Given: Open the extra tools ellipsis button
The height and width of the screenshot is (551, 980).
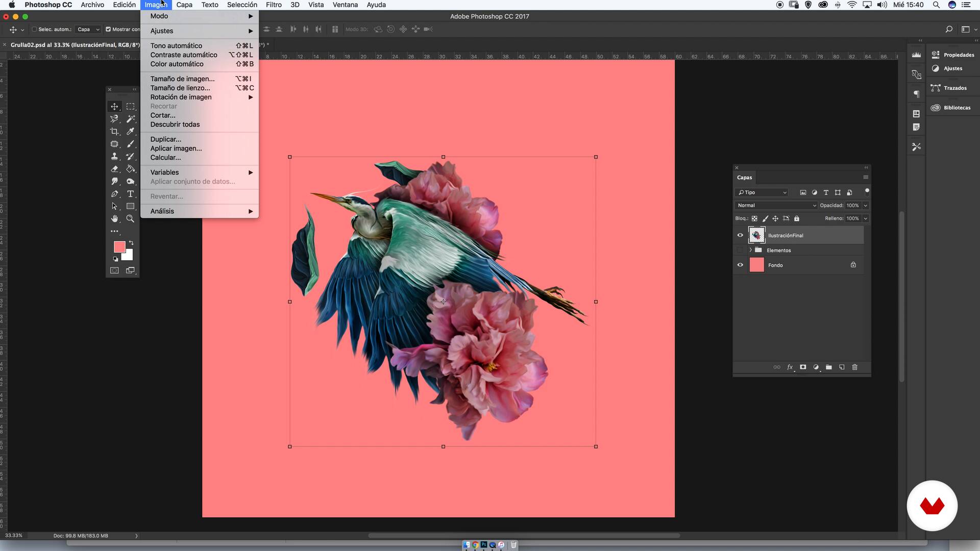Looking at the screenshot, I should tap(114, 232).
